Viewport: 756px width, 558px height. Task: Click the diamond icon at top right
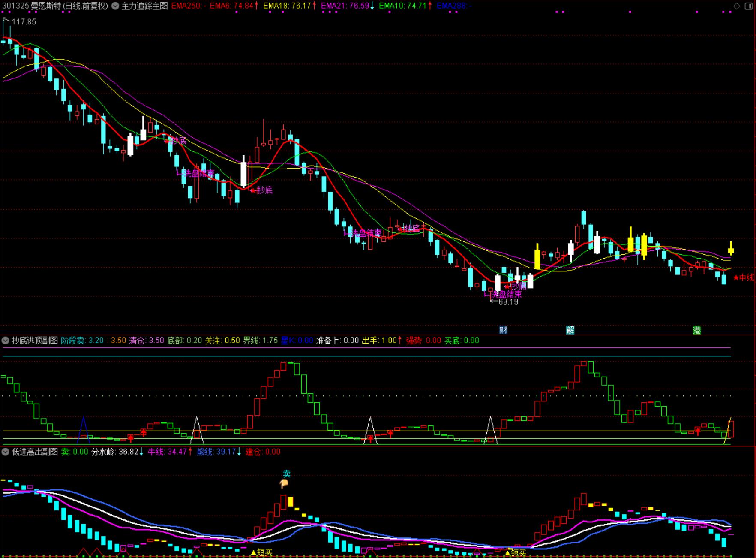[736, 6]
